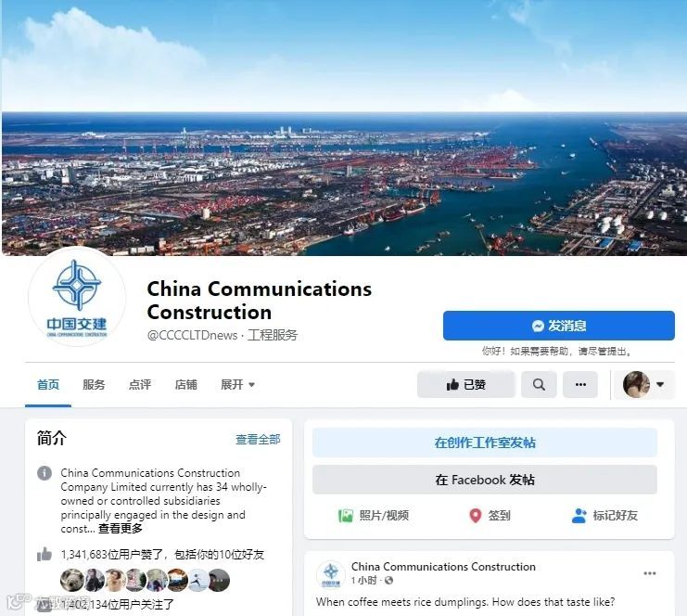Viewport: 687px width, 616px height.
Task: Click the first friend avatar who liked
Action: tap(72, 580)
